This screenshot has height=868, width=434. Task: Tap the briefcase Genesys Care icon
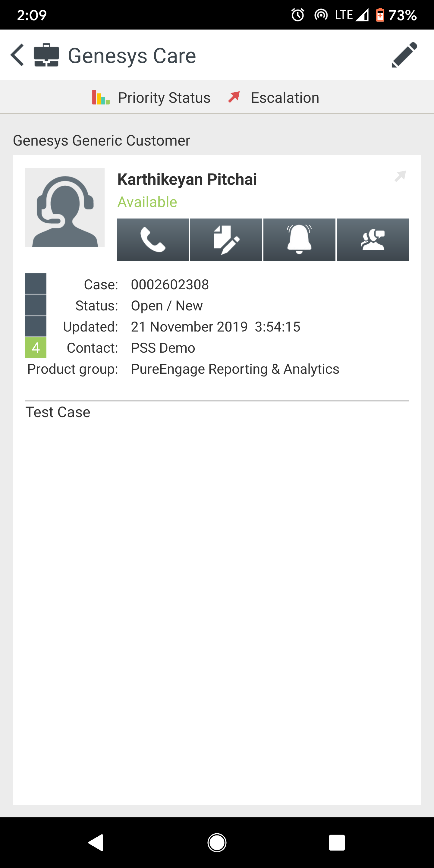pyautogui.click(x=46, y=55)
